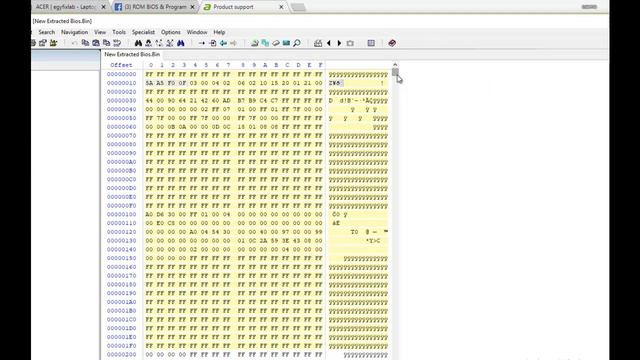
Task: Click offset row 00000200
Action: tap(122, 355)
